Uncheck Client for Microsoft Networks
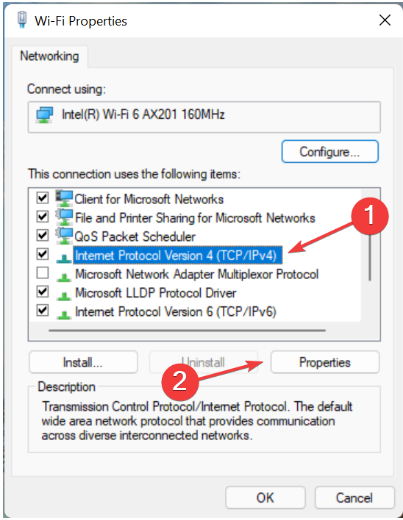The width and height of the screenshot is (403, 520). point(43,198)
